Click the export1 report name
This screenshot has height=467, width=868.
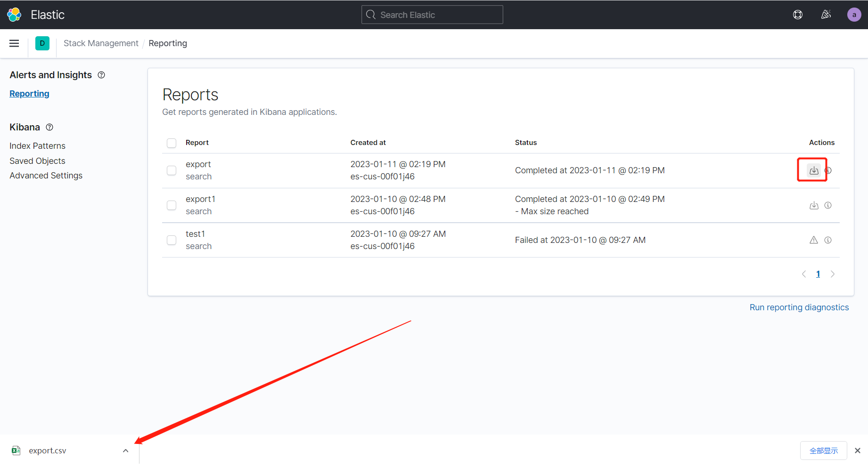click(200, 199)
